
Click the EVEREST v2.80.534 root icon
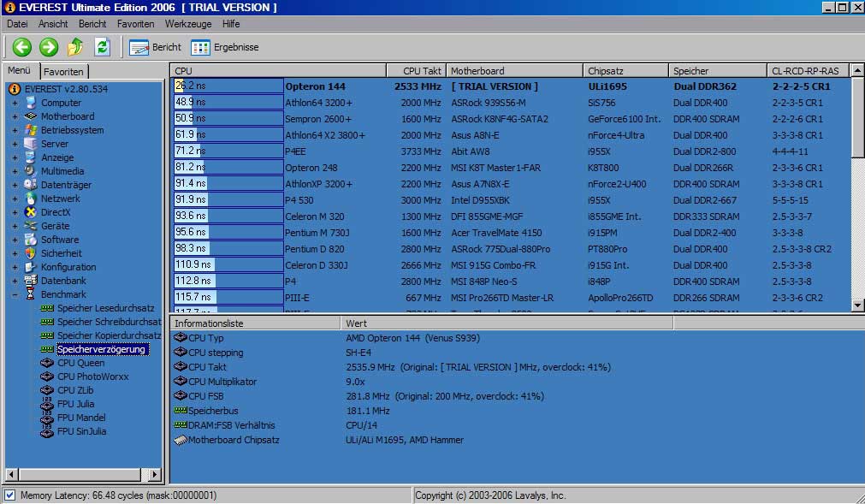(15, 89)
